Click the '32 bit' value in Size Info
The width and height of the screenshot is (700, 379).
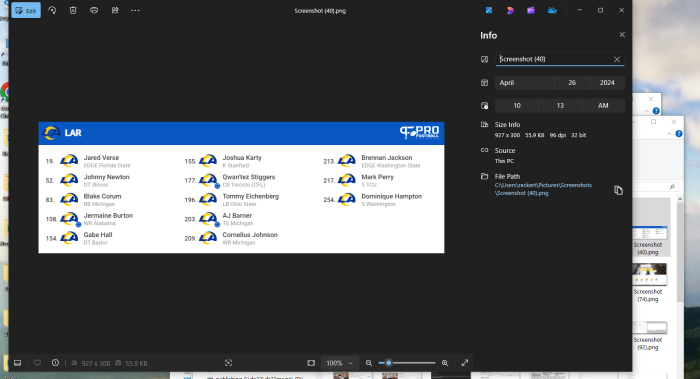[x=579, y=135]
